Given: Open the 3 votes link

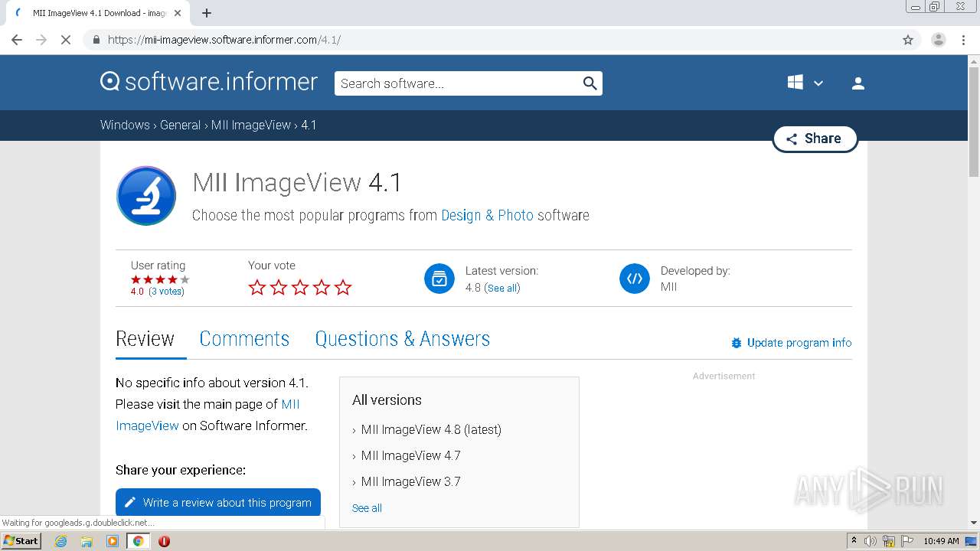Looking at the screenshot, I should tap(166, 292).
